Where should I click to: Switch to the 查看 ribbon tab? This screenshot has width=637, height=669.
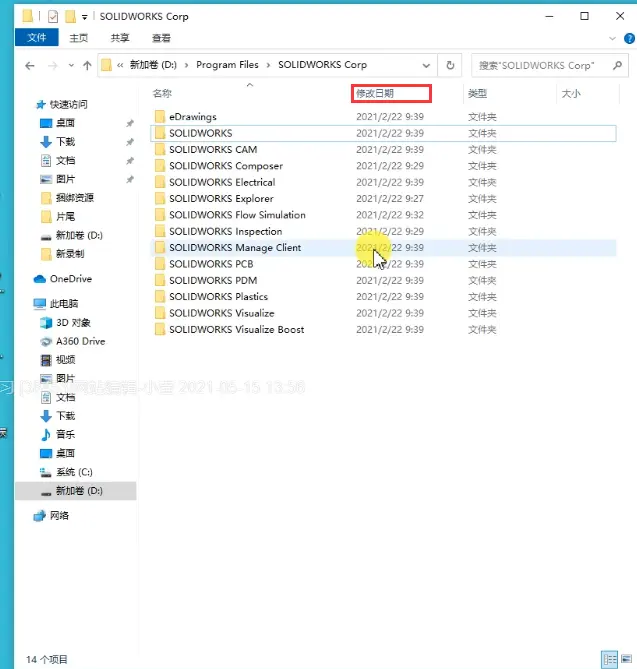(x=161, y=38)
